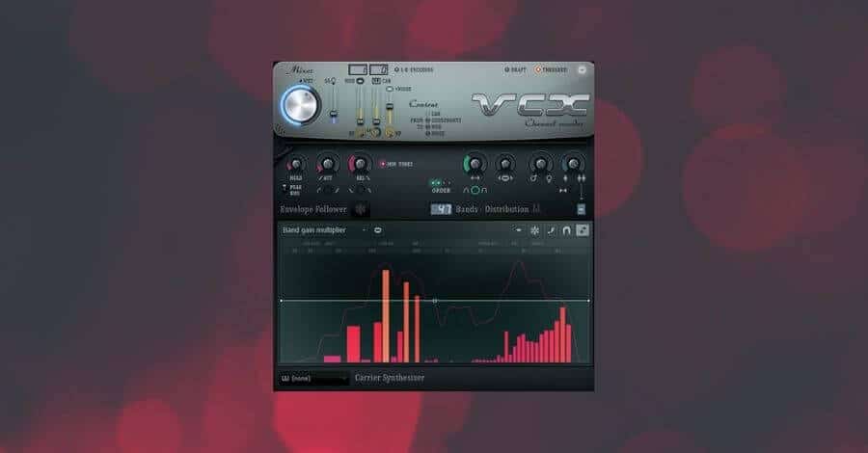
Task: Click the green bandwidth knob
Action: pos(475,164)
